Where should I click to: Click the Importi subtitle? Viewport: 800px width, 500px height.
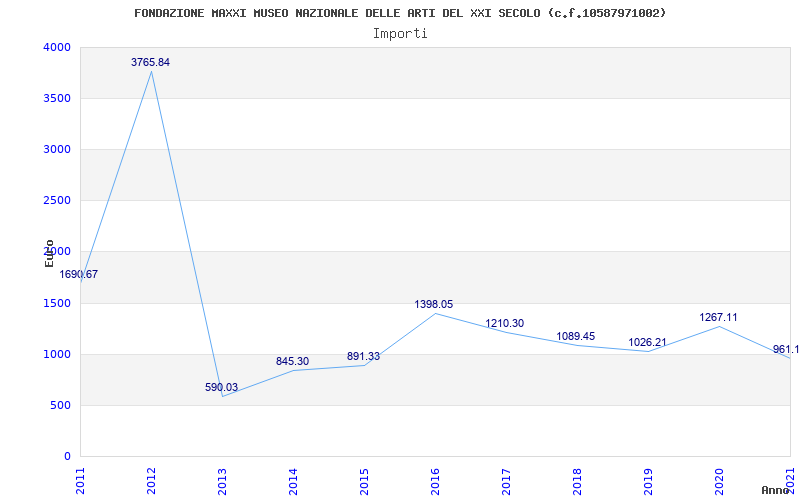(x=400, y=34)
